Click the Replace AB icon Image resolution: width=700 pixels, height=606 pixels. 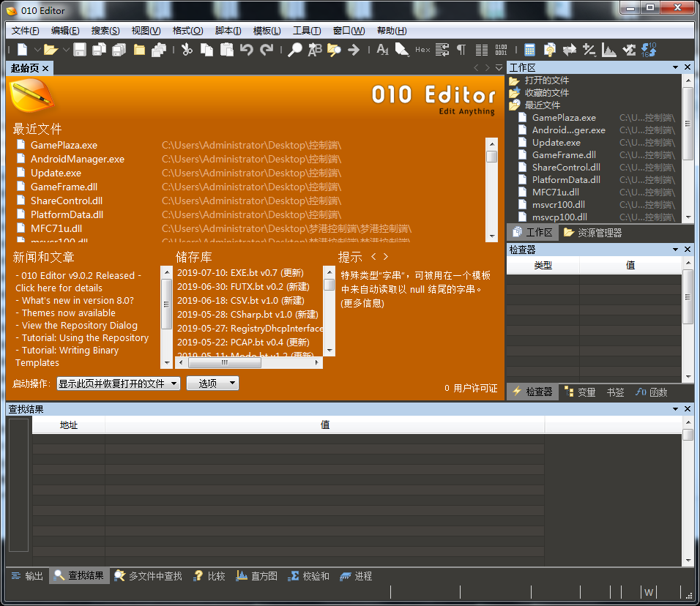[x=315, y=50]
